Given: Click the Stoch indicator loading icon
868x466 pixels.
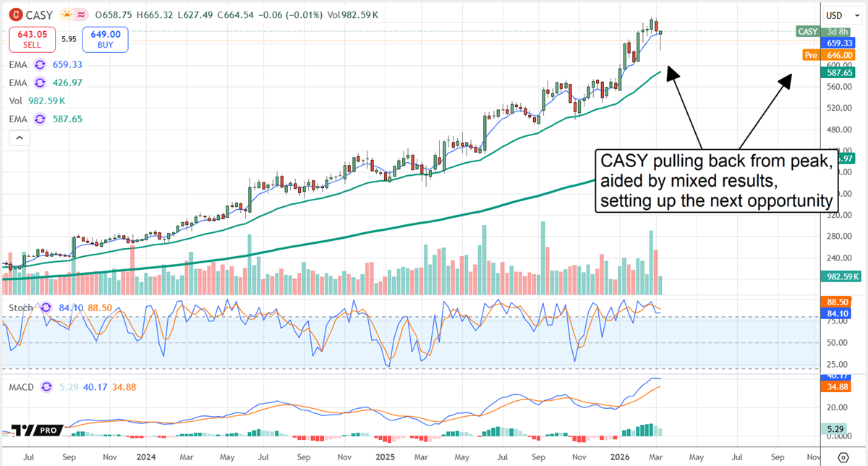Looking at the screenshot, I should (45, 308).
